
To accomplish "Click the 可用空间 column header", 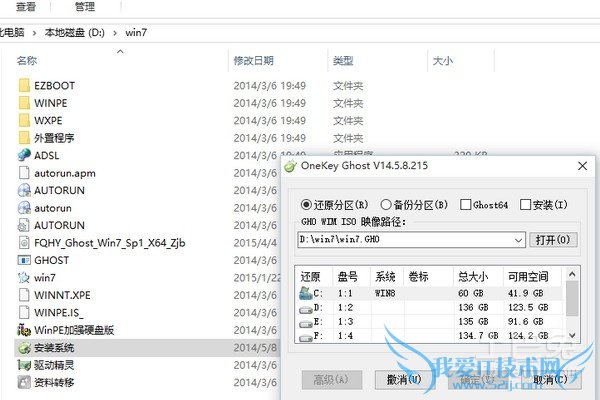I will (x=528, y=276).
